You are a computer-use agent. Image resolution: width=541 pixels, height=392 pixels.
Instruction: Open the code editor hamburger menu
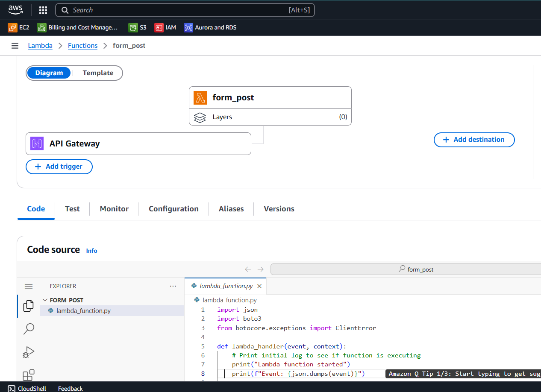pyautogui.click(x=29, y=286)
